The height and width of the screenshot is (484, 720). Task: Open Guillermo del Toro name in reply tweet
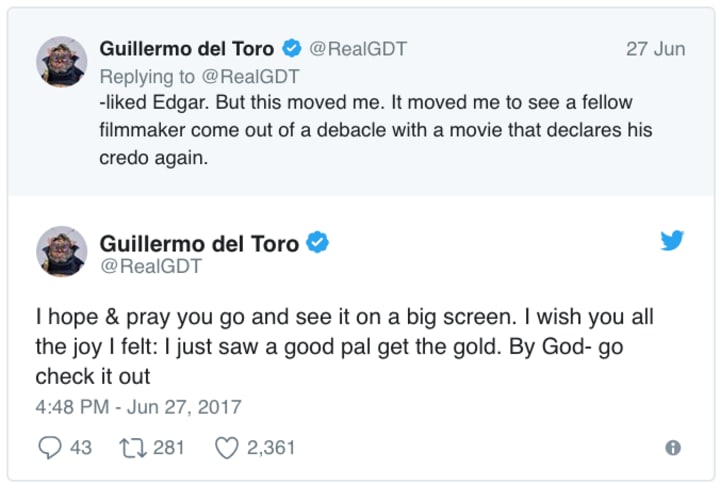pos(187,48)
